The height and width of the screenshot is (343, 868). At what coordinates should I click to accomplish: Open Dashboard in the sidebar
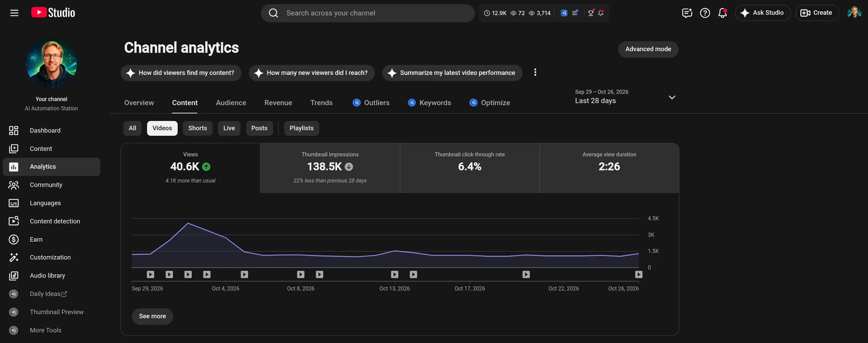point(51,131)
